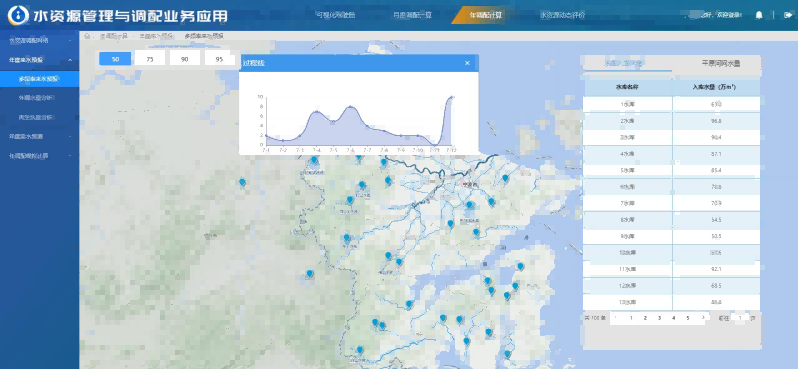
Task: Collapse the 年度来水预报 sidebar section
Action: point(70,60)
